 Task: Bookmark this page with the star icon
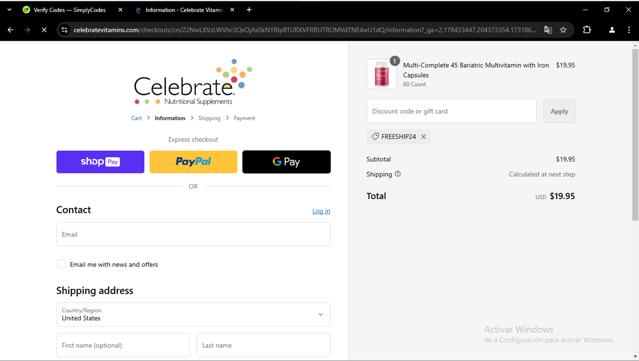[x=563, y=30]
